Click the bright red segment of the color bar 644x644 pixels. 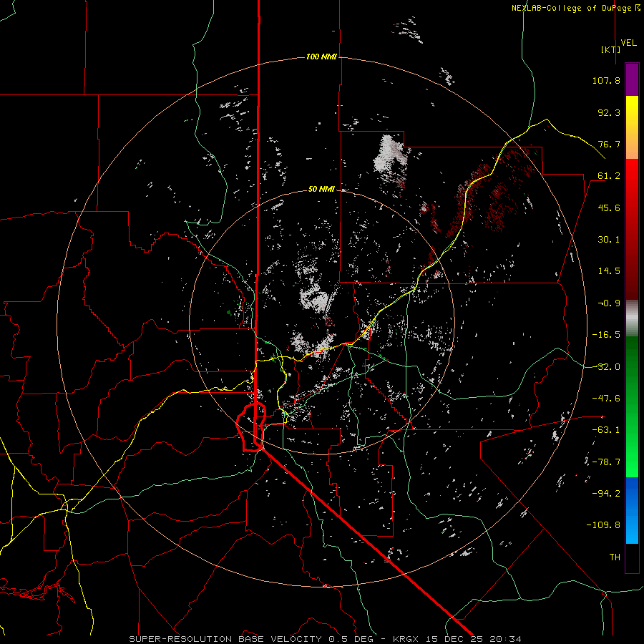tap(632, 177)
